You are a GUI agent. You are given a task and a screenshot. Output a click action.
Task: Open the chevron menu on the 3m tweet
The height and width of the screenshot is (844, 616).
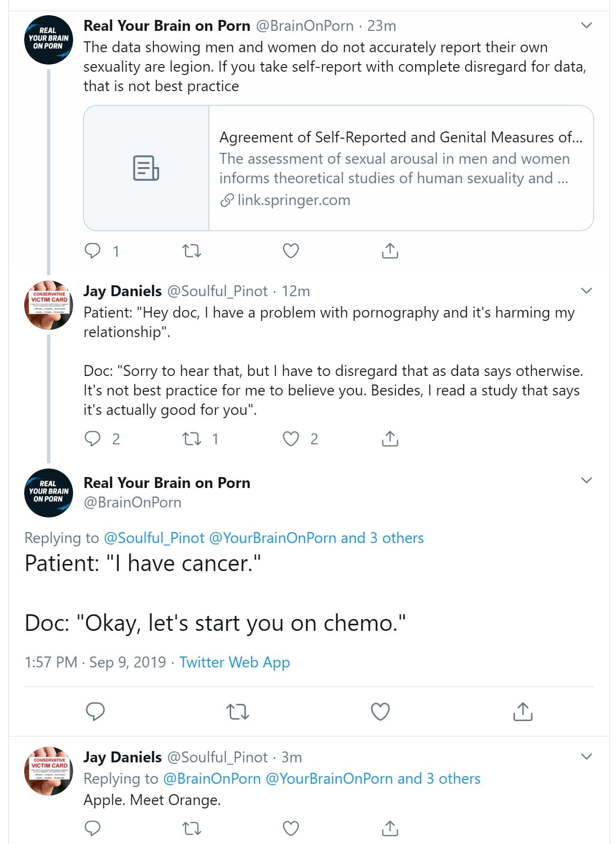pos(587,757)
